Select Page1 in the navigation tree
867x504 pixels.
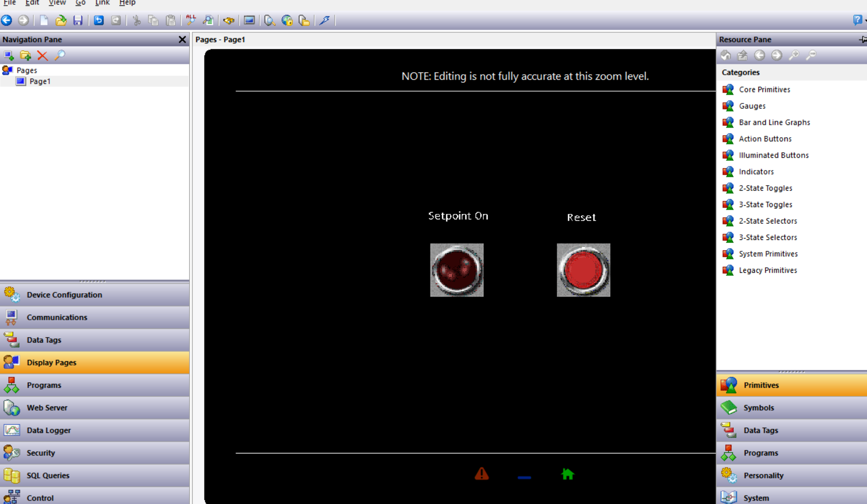(x=40, y=81)
